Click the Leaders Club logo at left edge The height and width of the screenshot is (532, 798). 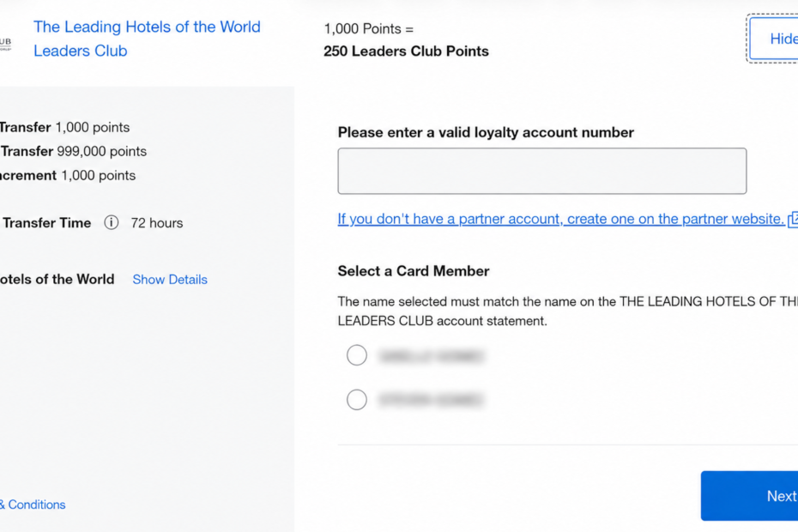pyautogui.click(x=6, y=43)
